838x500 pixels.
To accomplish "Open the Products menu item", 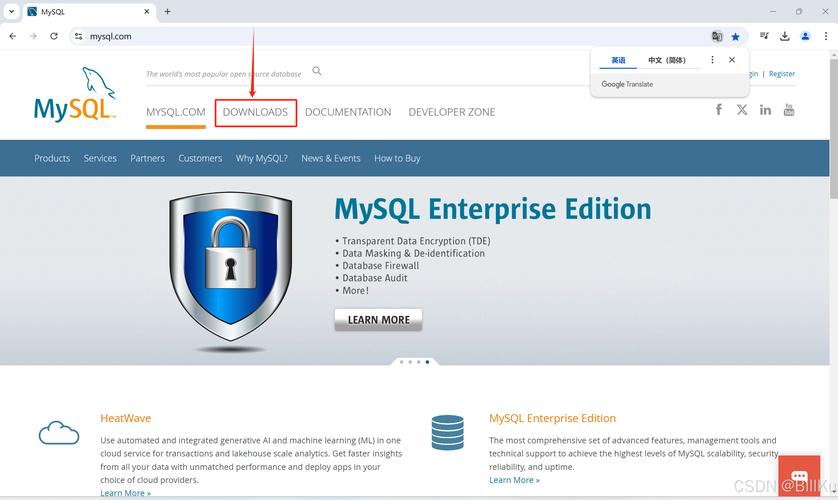I will click(52, 158).
